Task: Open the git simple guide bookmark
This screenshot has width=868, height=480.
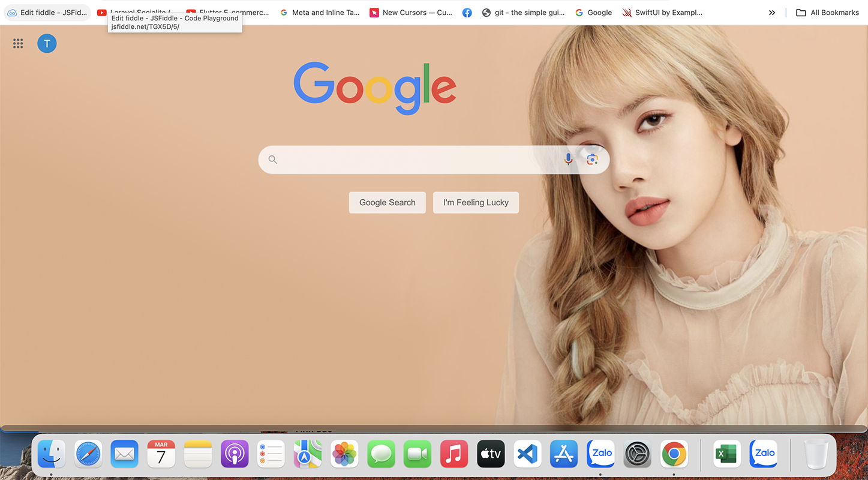Action: pyautogui.click(x=523, y=12)
